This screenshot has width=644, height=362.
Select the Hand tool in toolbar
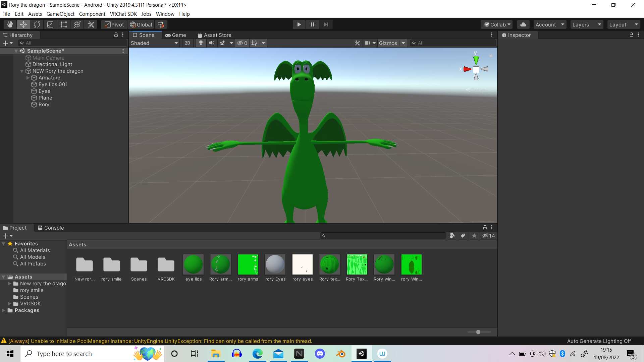point(10,24)
